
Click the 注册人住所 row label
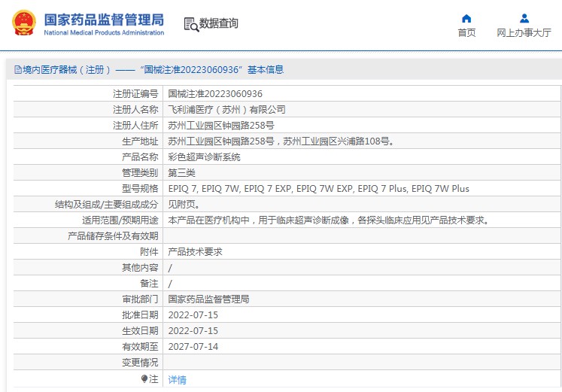(135, 126)
